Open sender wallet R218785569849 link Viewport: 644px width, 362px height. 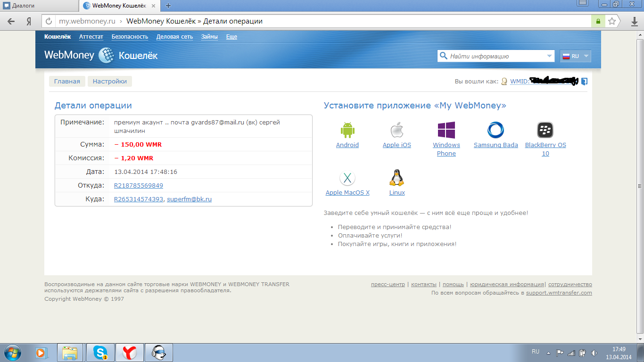click(139, 186)
